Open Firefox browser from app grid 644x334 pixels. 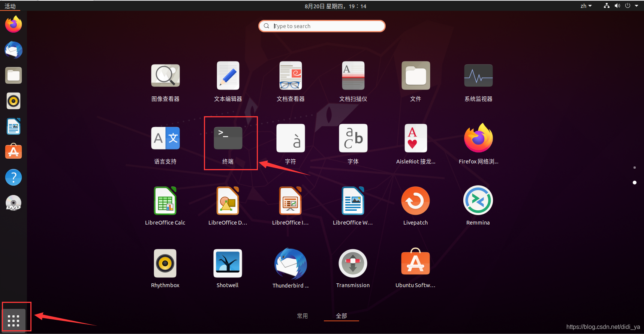(478, 144)
